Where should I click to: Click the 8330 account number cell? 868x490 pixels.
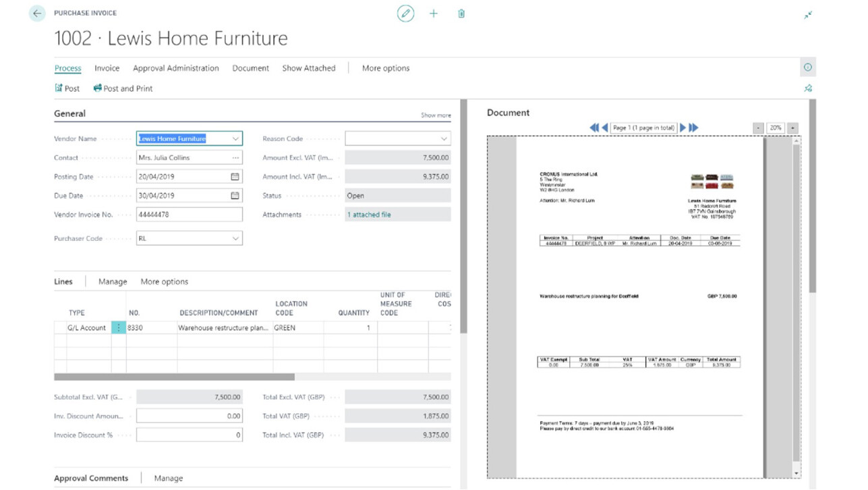[152, 328]
